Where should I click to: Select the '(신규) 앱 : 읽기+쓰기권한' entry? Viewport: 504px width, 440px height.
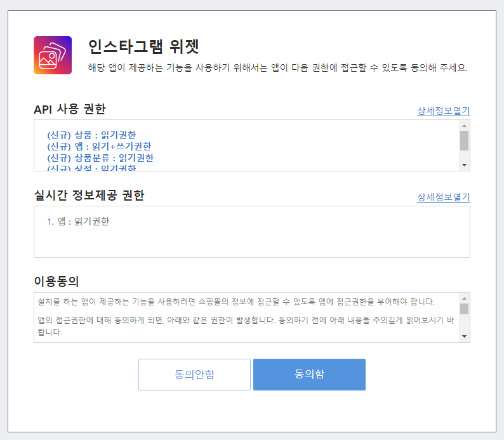click(x=99, y=146)
